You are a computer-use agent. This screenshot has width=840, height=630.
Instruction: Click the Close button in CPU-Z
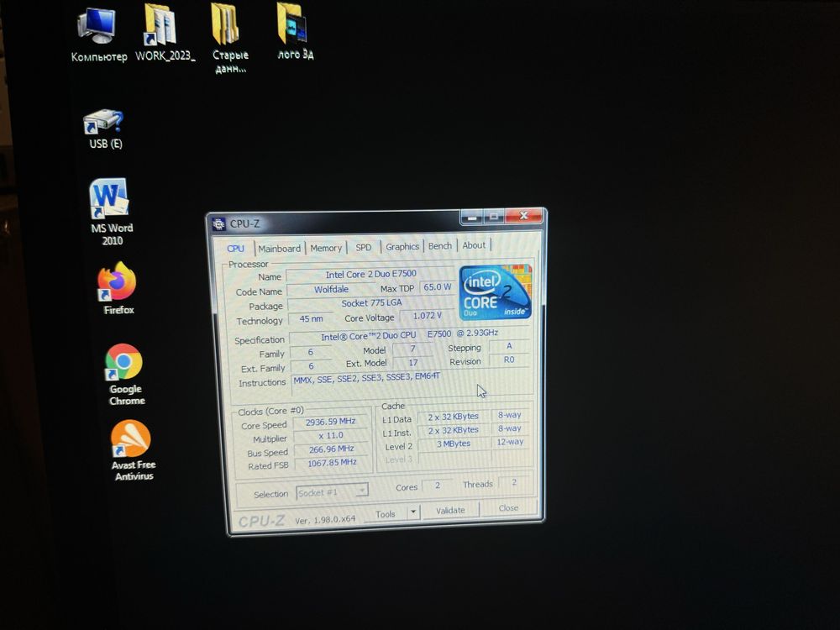pyautogui.click(x=508, y=508)
